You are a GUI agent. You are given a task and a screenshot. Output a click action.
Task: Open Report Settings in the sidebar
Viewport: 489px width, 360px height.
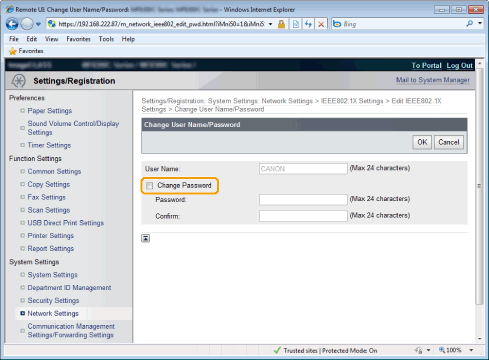pyautogui.click(x=51, y=249)
